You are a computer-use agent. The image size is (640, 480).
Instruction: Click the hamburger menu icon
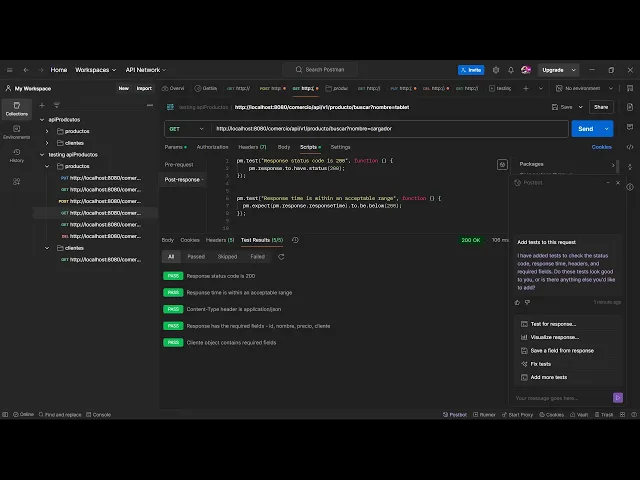click(x=9, y=70)
